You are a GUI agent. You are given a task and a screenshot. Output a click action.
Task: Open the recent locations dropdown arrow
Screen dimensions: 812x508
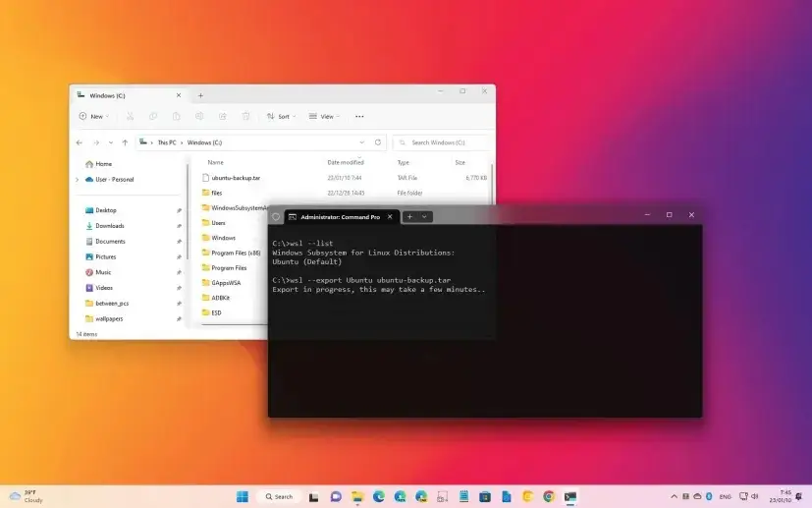point(111,142)
